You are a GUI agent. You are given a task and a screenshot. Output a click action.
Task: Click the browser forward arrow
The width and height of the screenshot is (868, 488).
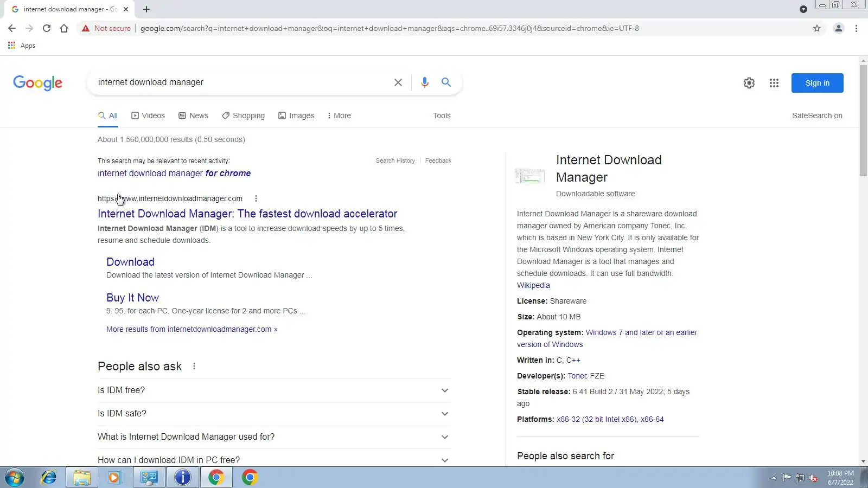29,28
